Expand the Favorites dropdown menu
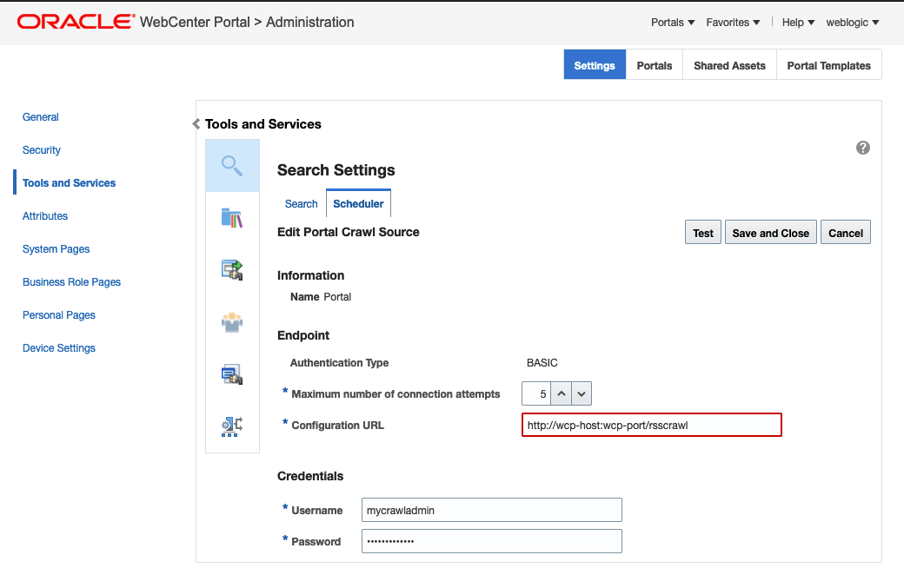The width and height of the screenshot is (904, 588). pyautogui.click(x=733, y=23)
